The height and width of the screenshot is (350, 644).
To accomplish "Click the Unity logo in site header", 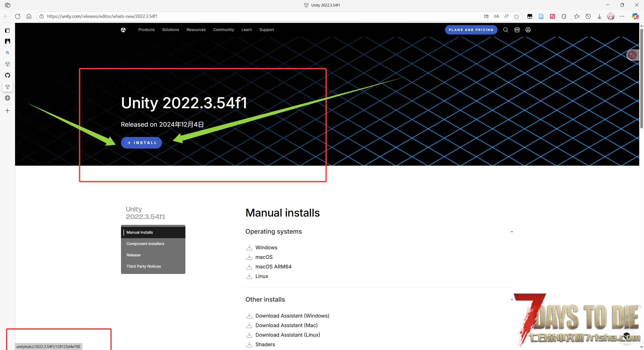I will tap(123, 30).
